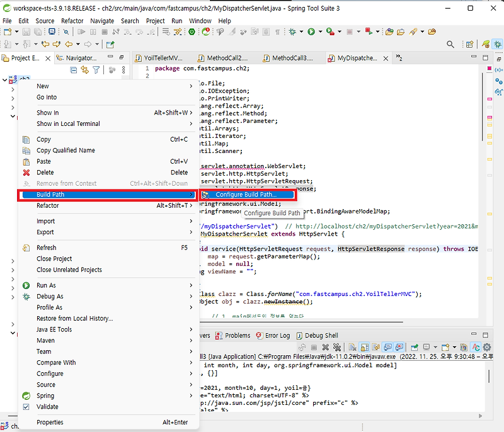This screenshot has width=504, height=432.
Task: Run the application with the green Run icon
Action: tap(311, 33)
